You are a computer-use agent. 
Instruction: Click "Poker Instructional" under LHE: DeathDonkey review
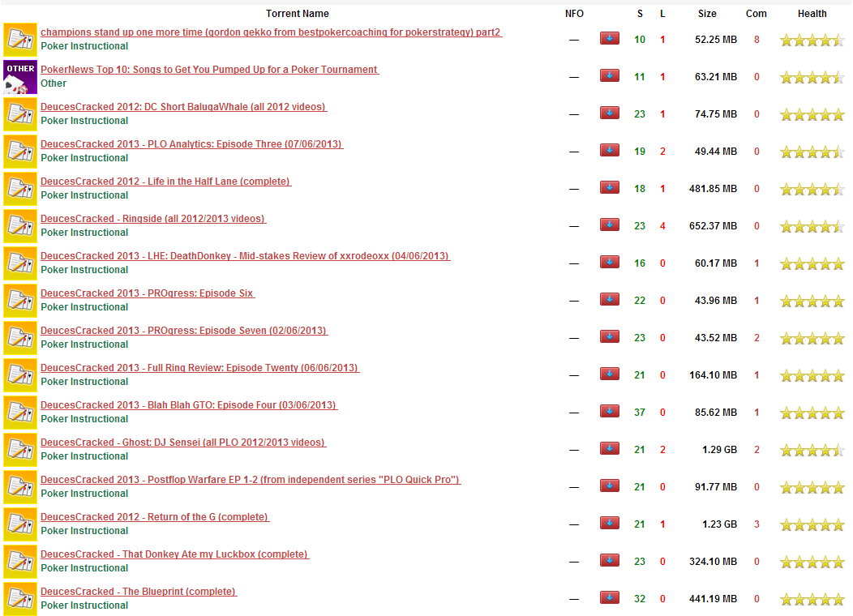pos(84,270)
